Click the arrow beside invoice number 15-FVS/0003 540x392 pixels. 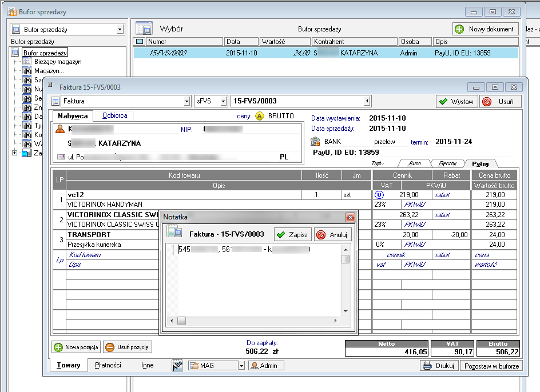point(367,101)
